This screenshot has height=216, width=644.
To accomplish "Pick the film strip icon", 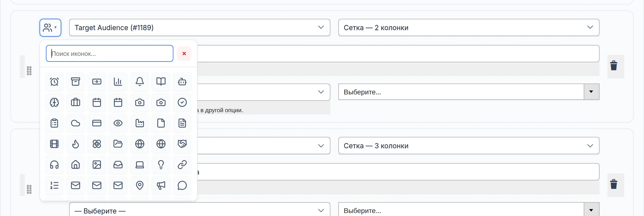I will click(54, 144).
